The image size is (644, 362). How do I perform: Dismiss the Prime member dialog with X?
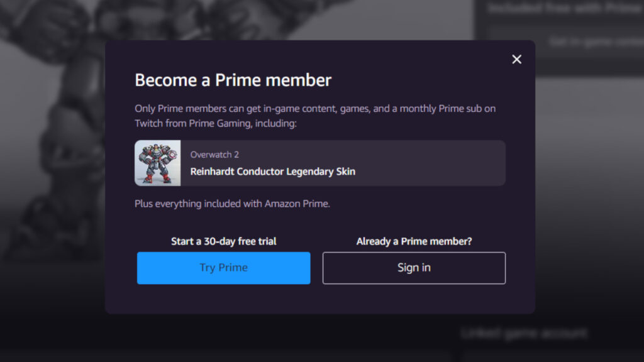[x=516, y=59]
